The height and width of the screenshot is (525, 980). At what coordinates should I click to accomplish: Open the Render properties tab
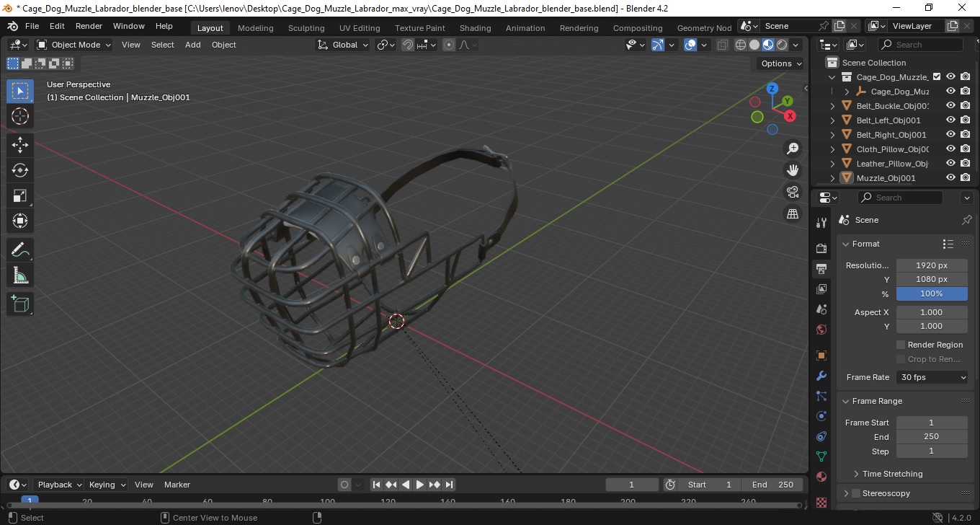click(821, 248)
